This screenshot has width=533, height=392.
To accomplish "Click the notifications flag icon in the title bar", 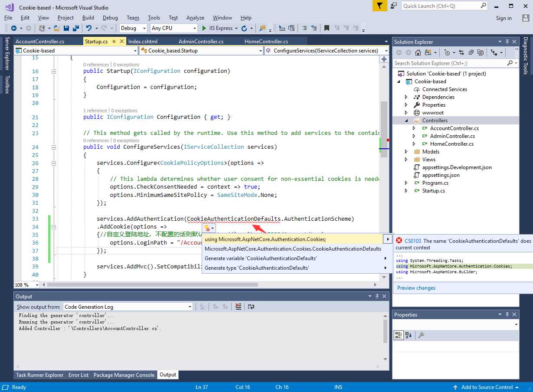I will tap(380, 6).
